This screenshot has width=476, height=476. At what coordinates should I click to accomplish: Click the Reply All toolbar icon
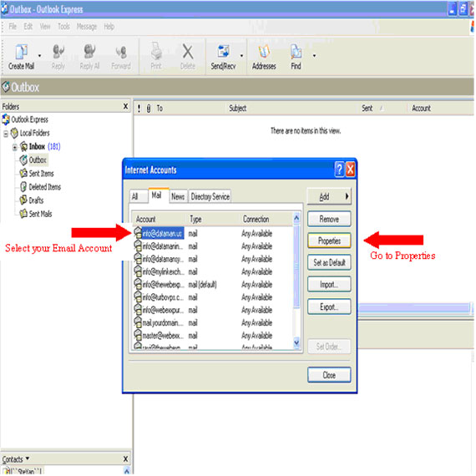[x=89, y=52]
